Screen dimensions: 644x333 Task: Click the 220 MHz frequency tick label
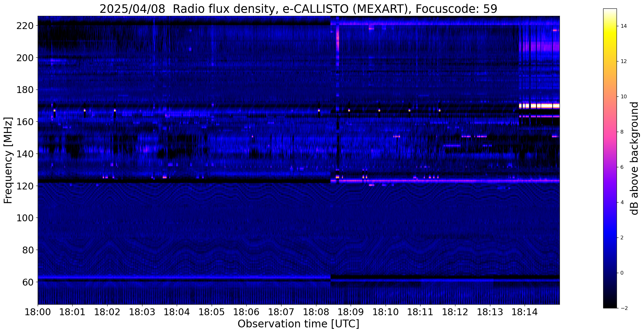(26, 26)
